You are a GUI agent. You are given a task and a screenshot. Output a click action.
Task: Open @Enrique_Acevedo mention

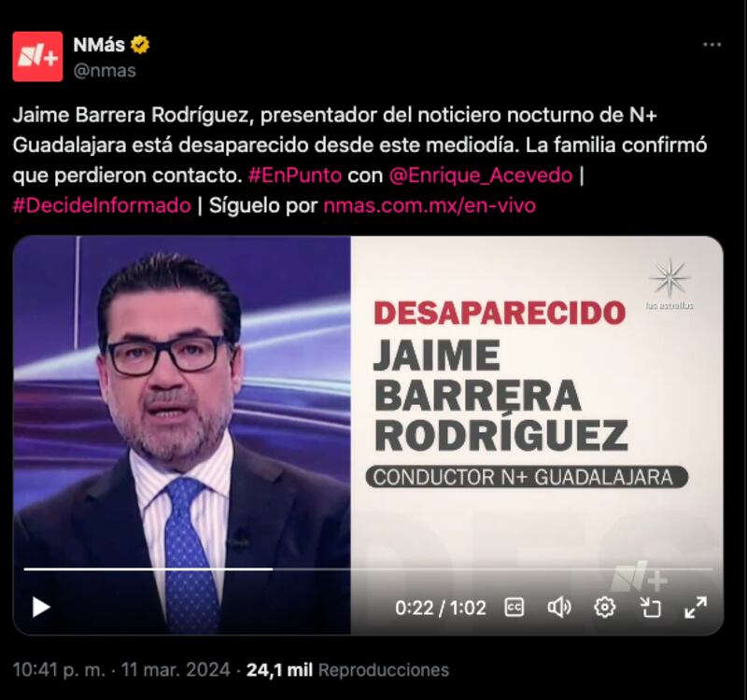tap(481, 175)
